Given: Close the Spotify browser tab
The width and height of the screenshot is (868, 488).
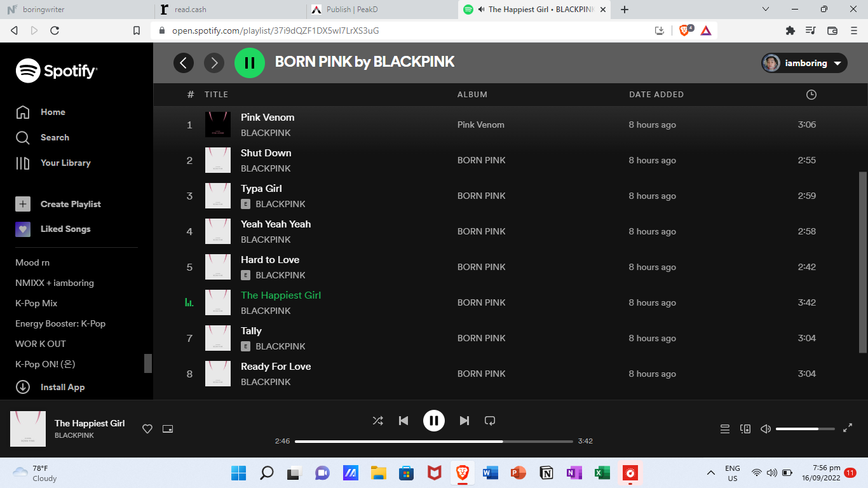Looking at the screenshot, I should (x=603, y=10).
